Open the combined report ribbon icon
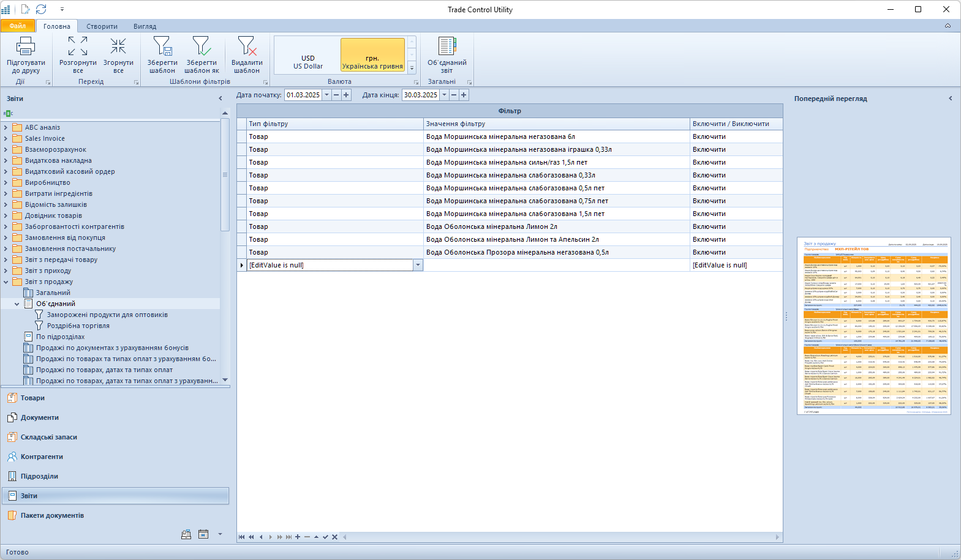 (x=447, y=47)
